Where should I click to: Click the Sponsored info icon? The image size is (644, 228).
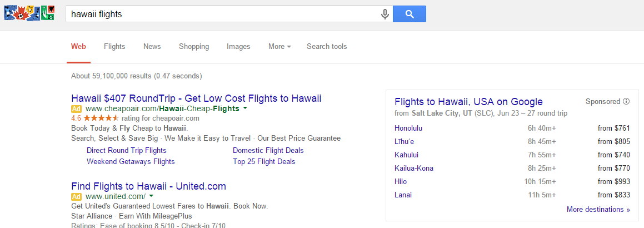click(626, 102)
